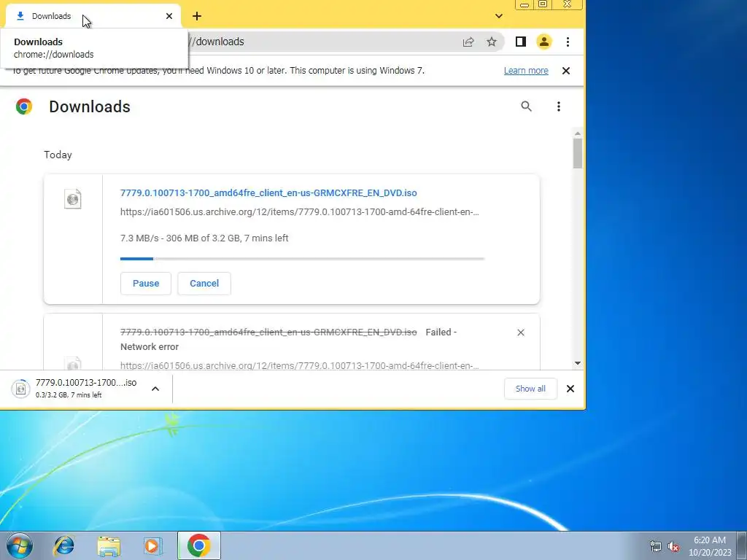This screenshot has width=747, height=560.
Task: Open the Downloads page more actions menu
Action: click(x=558, y=106)
